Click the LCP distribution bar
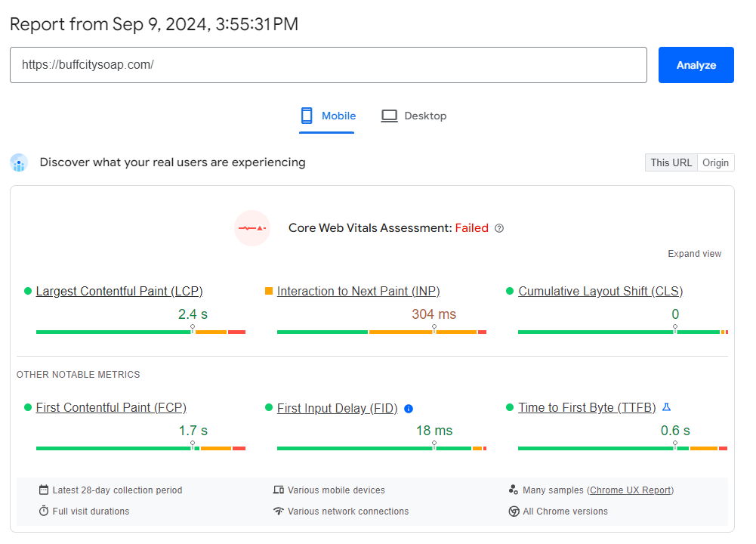The image size is (756, 544). coord(140,332)
